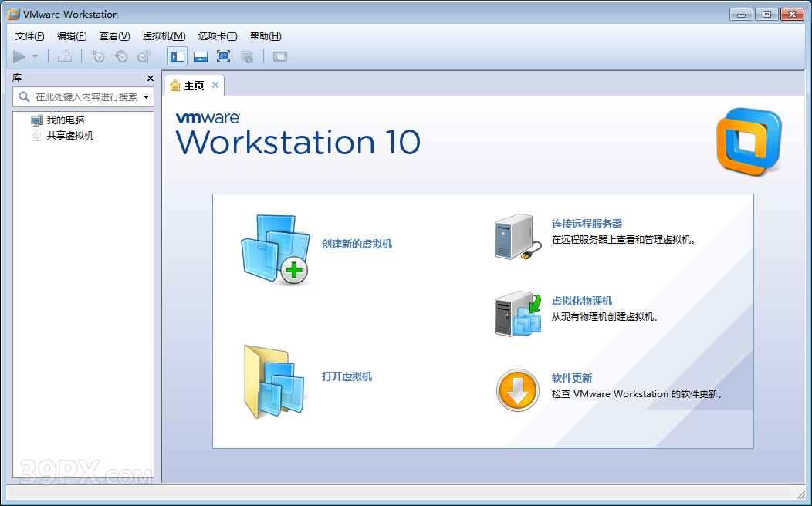
Task: Click the virtualize physical machine icon
Action: [x=518, y=313]
